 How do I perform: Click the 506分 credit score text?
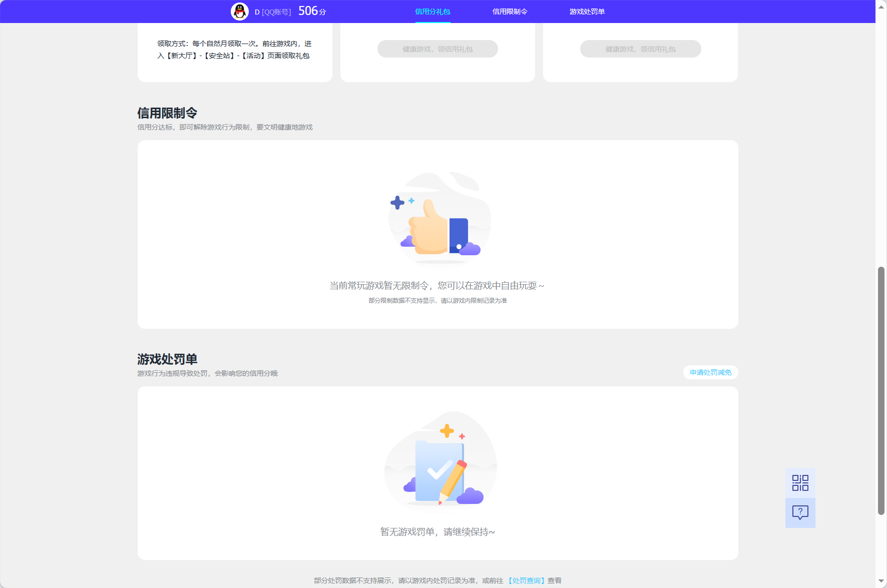pos(312,11)
